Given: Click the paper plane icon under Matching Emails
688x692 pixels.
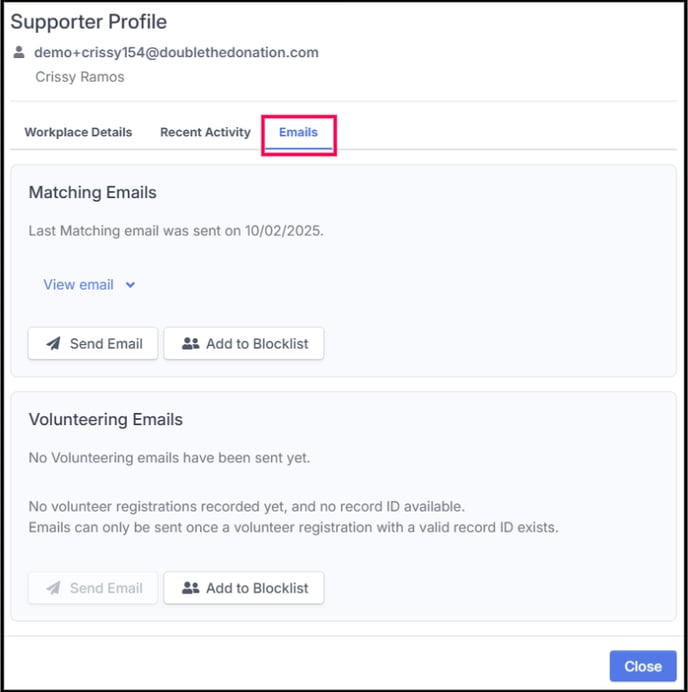Looking at the screenshot, I should (53, 344).
